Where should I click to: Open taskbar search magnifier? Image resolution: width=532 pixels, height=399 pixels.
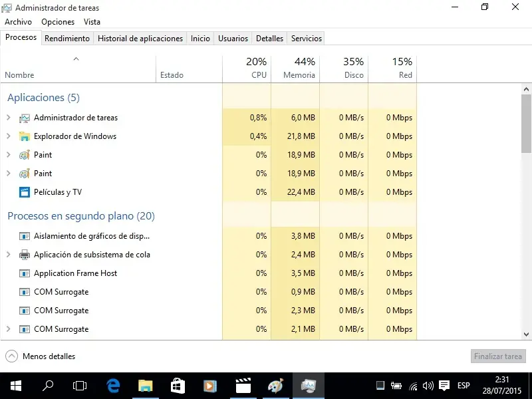pyautogui.click(x=48, y=386)
